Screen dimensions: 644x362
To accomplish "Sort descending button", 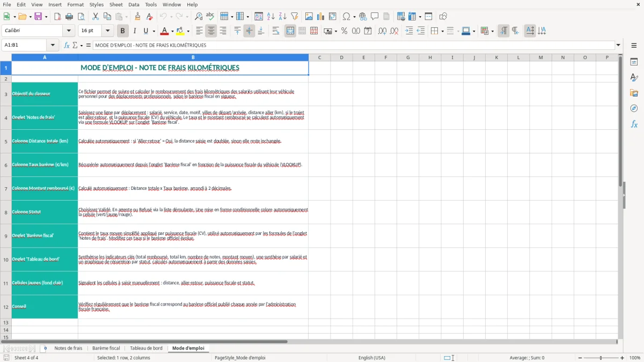I will click(282, 17).
